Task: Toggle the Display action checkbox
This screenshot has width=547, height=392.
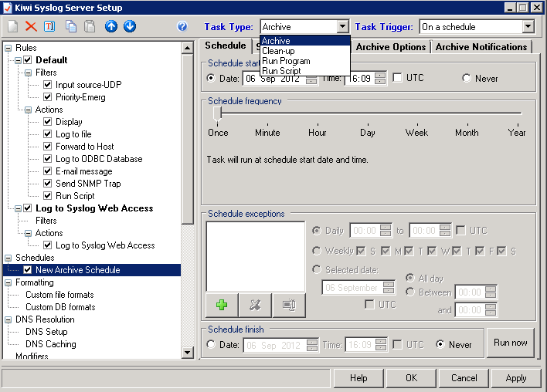Action: [x=48, y=122]
